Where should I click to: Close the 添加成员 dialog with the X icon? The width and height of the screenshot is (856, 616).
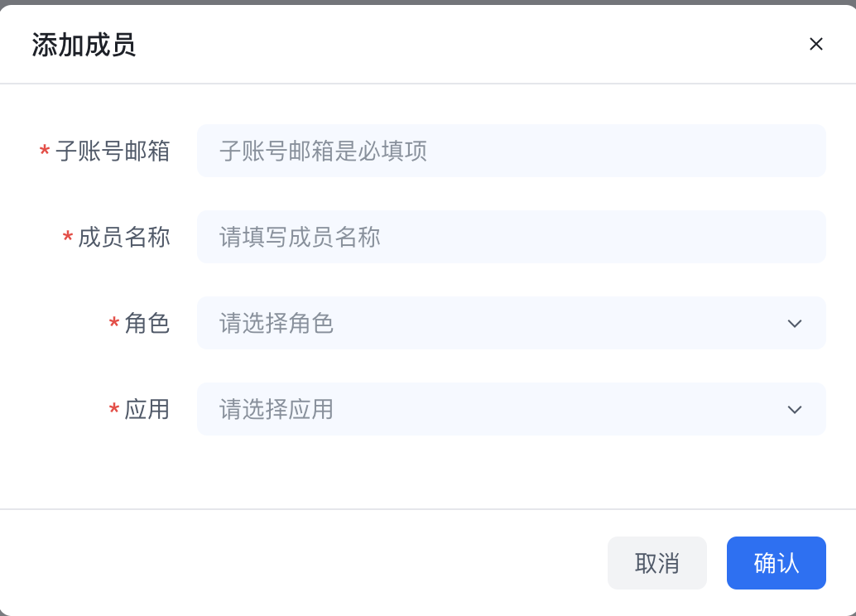coord(815,45)
